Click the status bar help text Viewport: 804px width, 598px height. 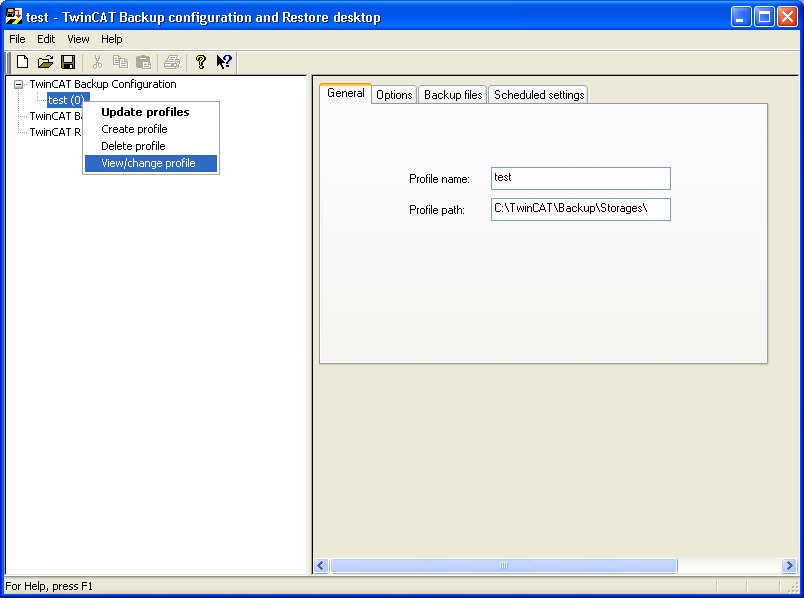(x=49, y=586)
